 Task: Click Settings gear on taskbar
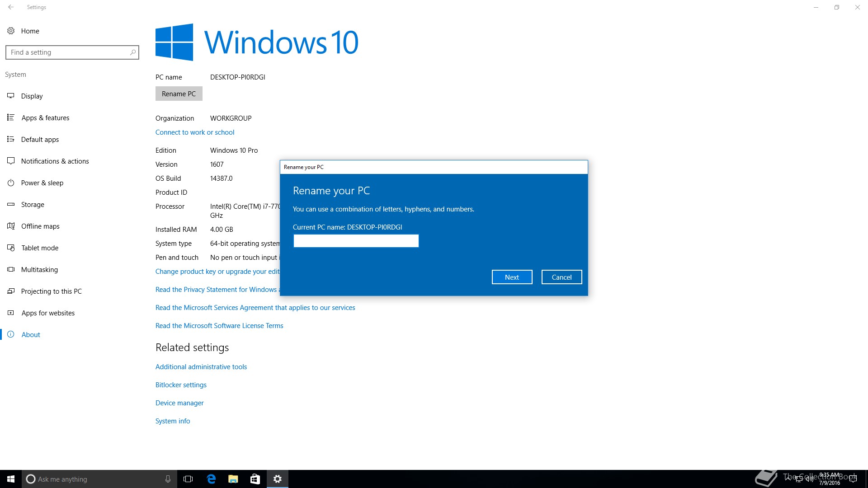278,479
